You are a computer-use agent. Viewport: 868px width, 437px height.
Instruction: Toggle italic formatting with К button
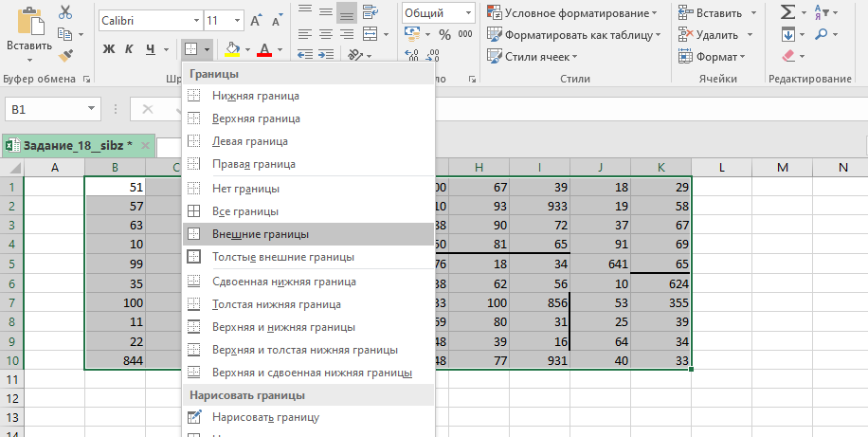(x=130, y=48)
